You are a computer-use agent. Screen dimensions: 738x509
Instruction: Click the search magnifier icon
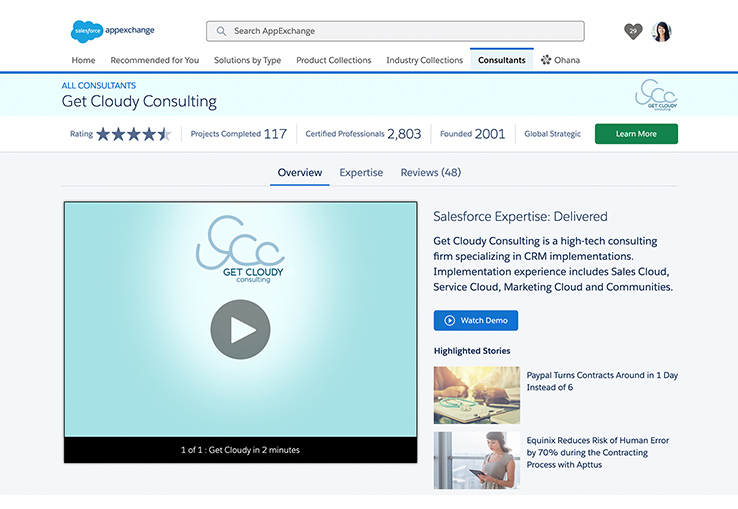point(221,31)
